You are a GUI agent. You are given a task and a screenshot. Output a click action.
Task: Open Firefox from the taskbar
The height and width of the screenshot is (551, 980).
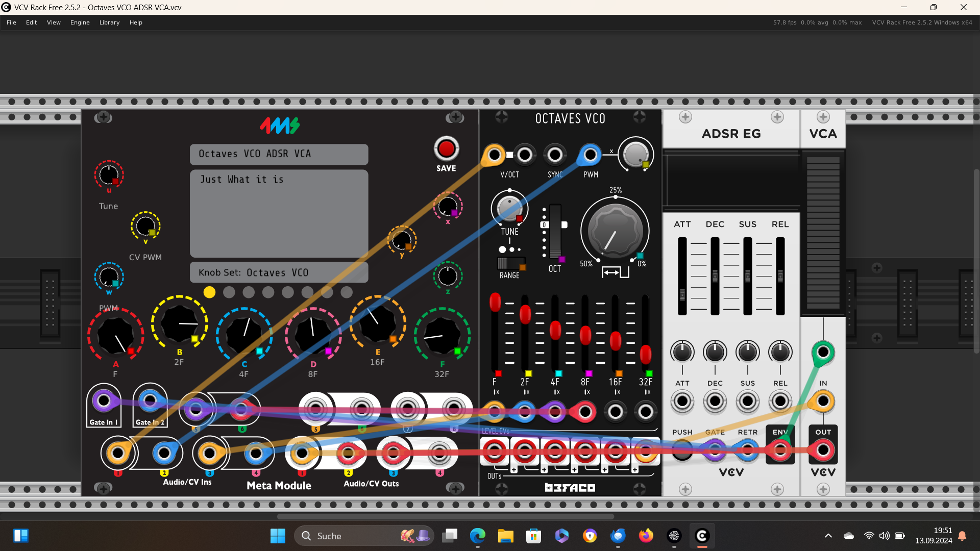646,536
